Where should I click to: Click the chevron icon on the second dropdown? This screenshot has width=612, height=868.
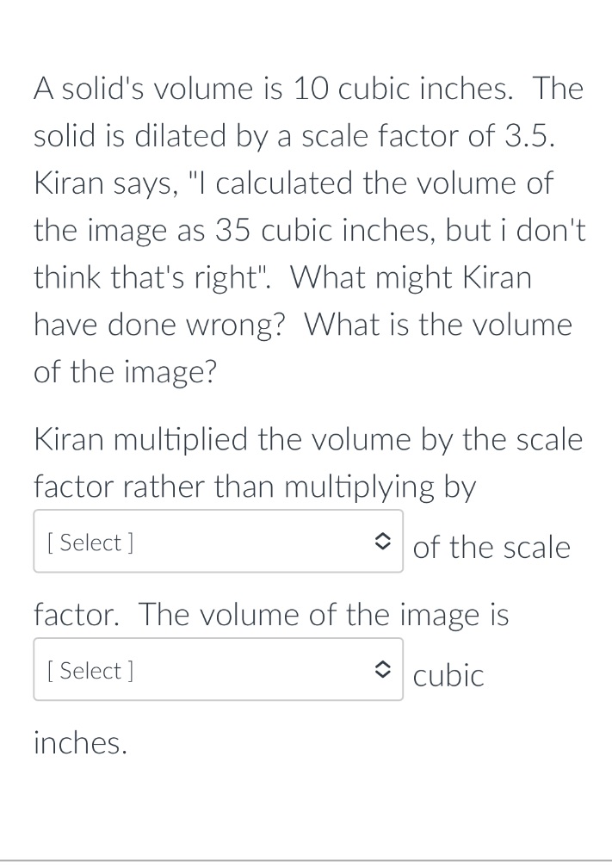[x=384, y=669]
